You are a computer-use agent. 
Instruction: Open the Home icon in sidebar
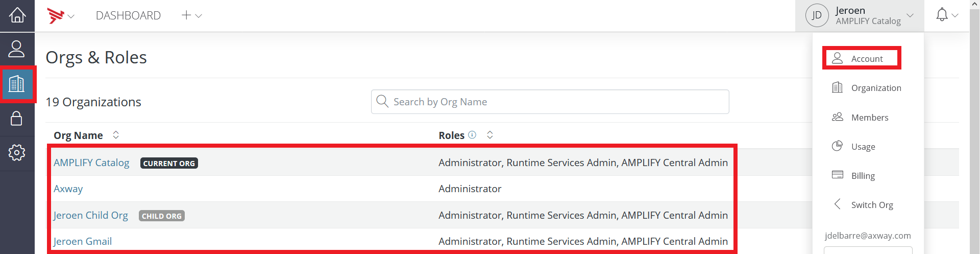17,15
